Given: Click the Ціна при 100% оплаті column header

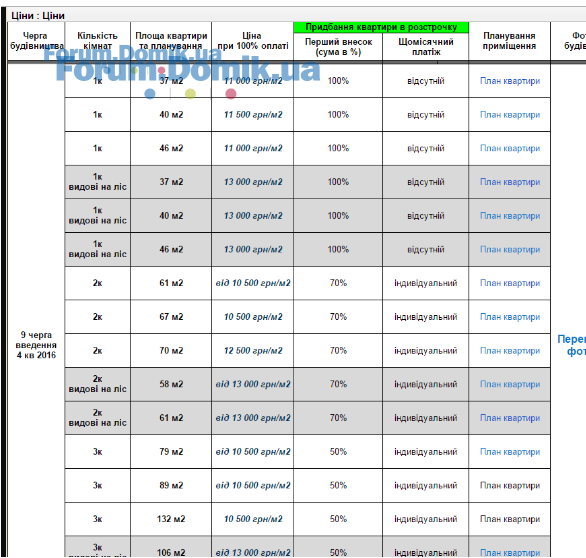Looking at the screenshot, I should click(252, 41).
